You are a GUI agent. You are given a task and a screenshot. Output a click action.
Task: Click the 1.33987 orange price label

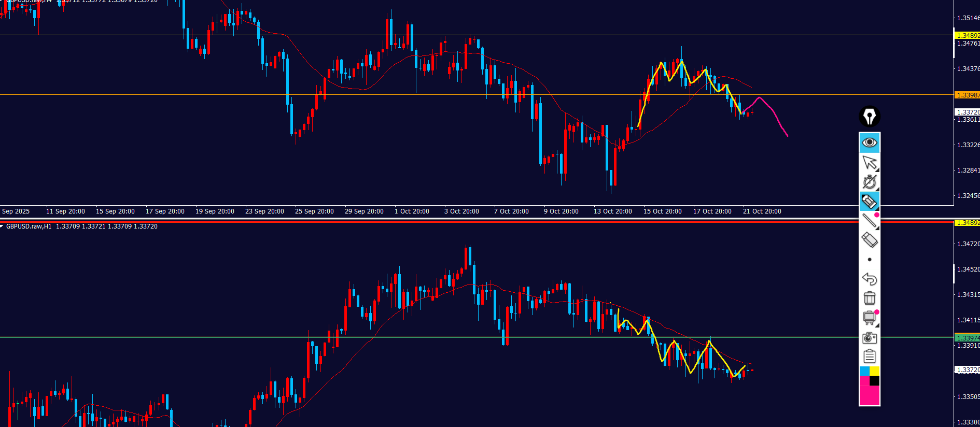(968, 95)
